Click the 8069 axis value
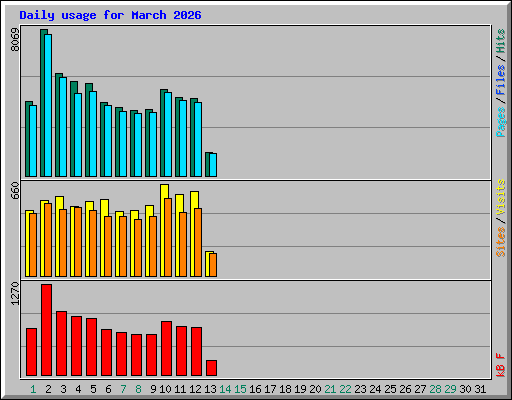This screenshot has height=400, width=512. tap(15, 40)
